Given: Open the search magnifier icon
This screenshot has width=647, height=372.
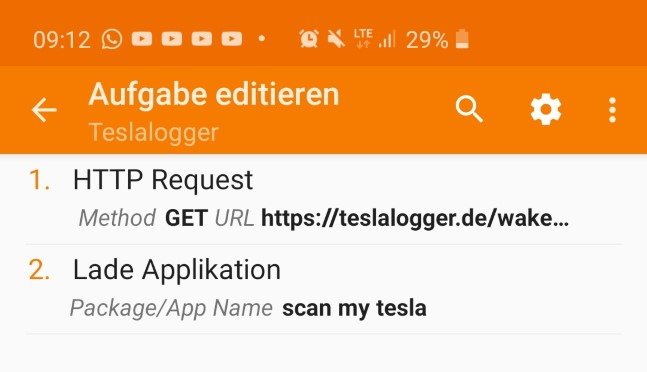Looking at the screenshot, I should pos(469,109).
